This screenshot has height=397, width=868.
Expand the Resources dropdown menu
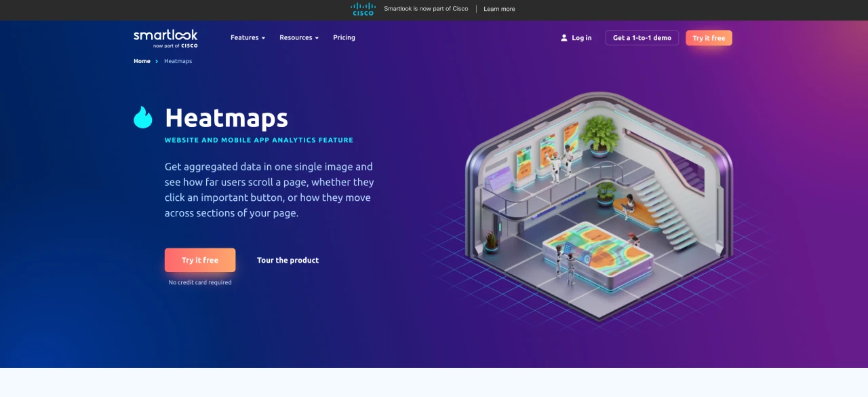(x=299, y=37)
